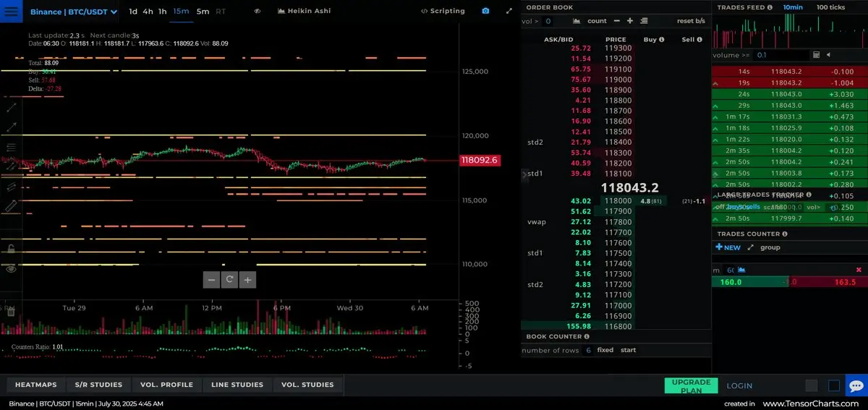868x410 pixels.
Task: Select the parallel channel drawing tool
Action: [11, 186]
